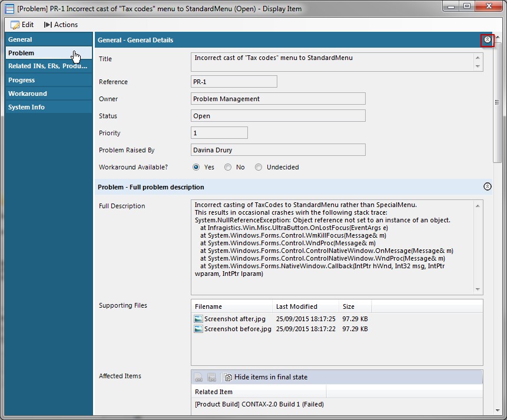
Task: Select the file Screenshot before.jpg
Action: (238, 329)
